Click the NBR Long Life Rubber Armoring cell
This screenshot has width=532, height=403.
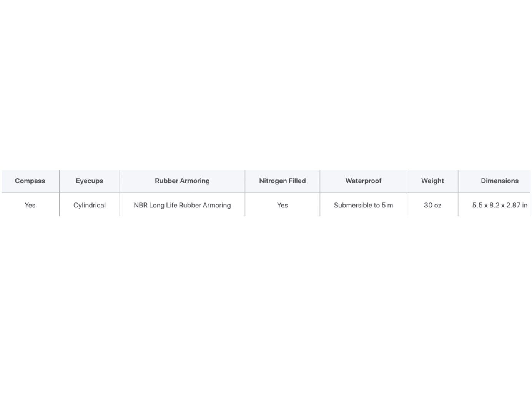tap(182, 205)
